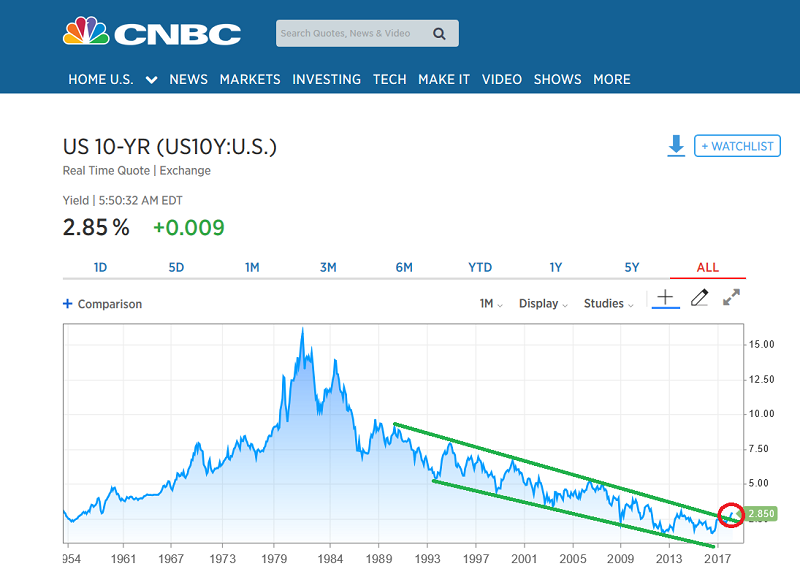Image resolution: width=800 pixels, height=577 pixels.
Task: Open the Studies dropdown
Action: pyautogui.click(x=608, y=304)
